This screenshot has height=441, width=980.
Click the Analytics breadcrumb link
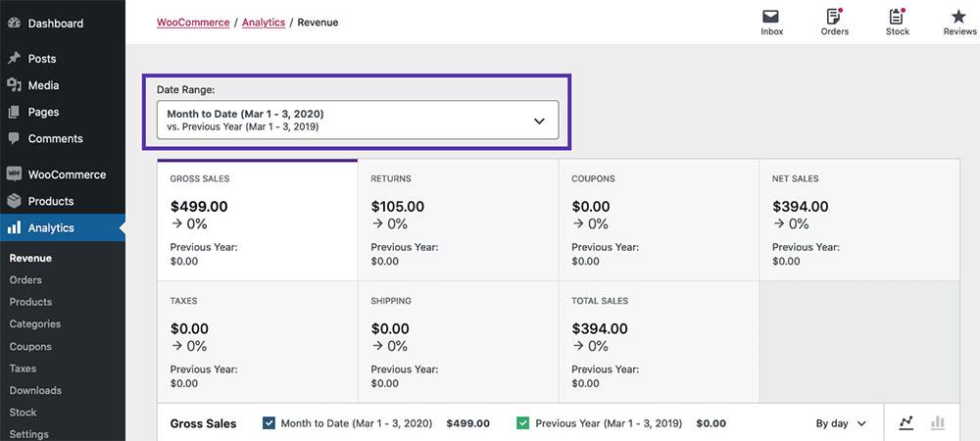click(x=264, y=22)
